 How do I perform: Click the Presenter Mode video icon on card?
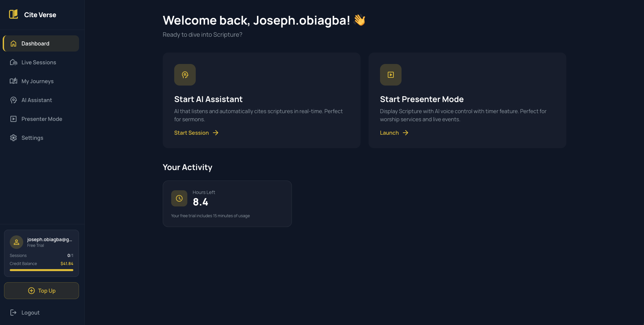pos(390,75)
